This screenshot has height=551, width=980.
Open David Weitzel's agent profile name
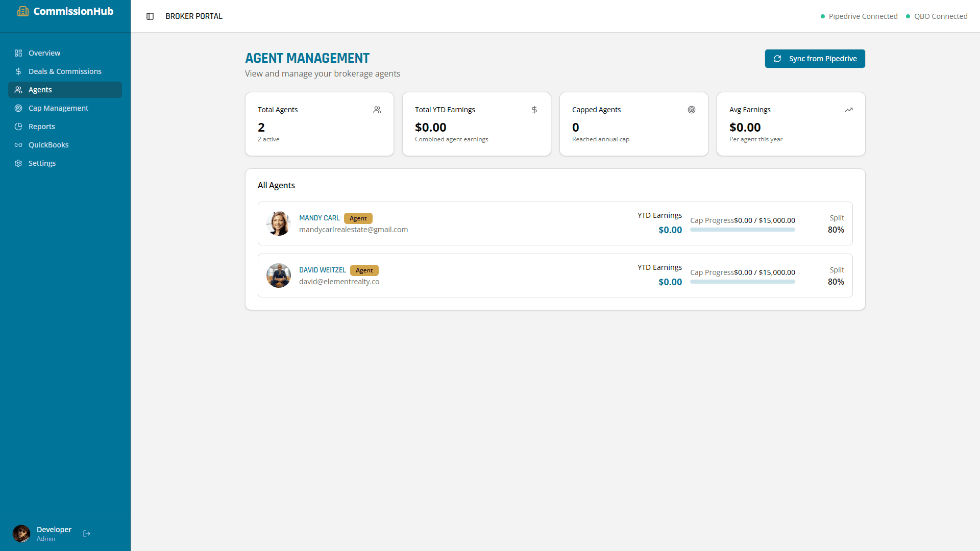pyautogui.click(x=323, y=270)
